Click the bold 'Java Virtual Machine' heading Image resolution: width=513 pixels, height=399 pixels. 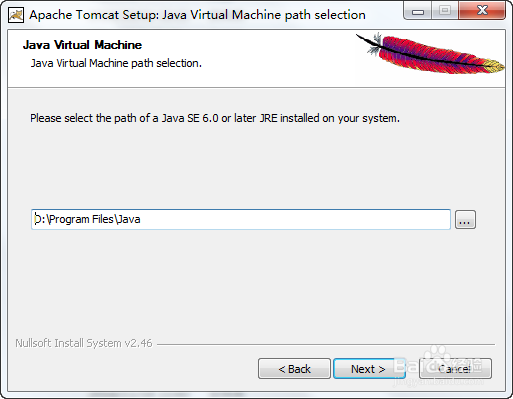point(82,45)
